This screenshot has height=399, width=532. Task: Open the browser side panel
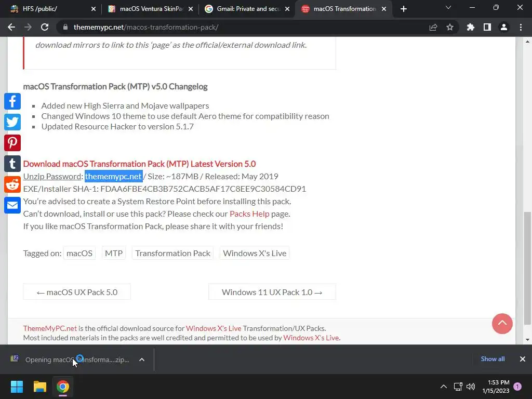click(x=487, y=27)
